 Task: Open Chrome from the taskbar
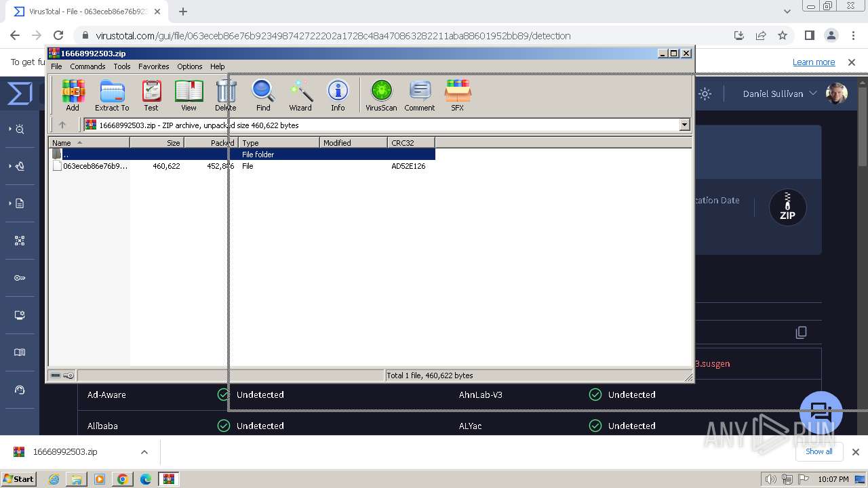(123, 479)
